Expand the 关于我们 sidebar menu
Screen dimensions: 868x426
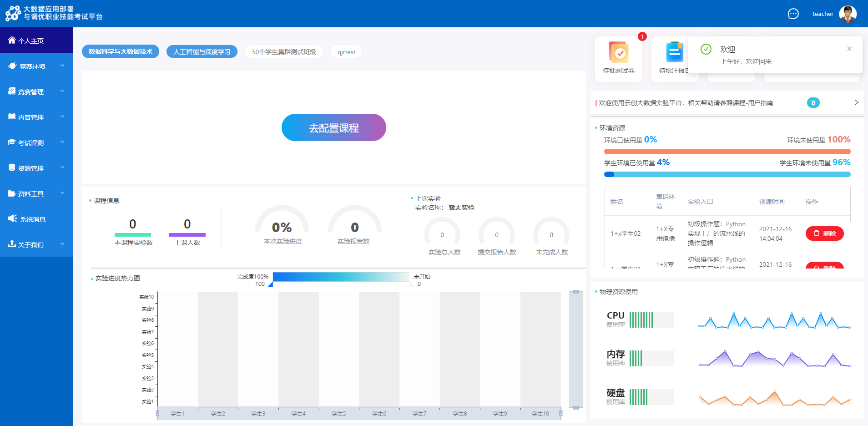[x=36, y=244]
